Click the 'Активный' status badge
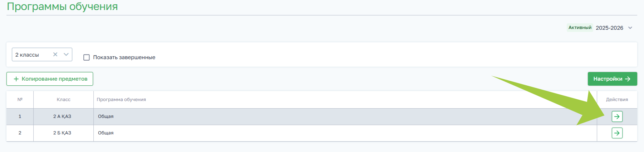The image size is (644, 152). point(580,28)
